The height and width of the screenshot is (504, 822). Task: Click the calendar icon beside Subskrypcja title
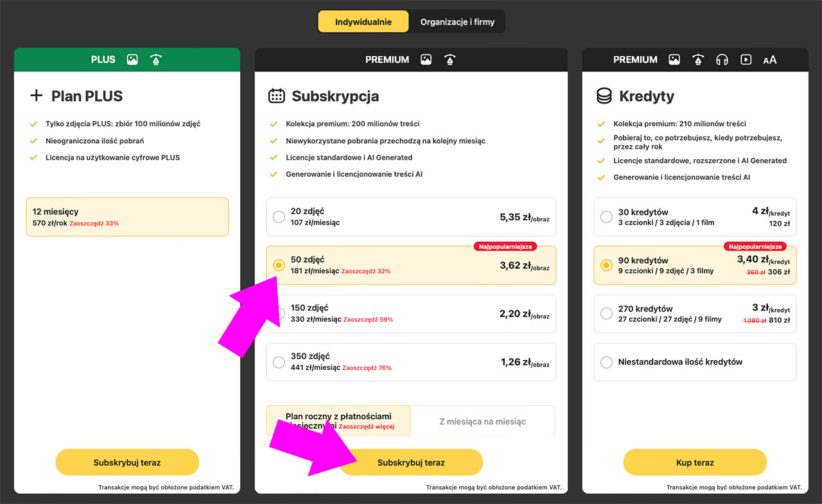tap(276, 96)
